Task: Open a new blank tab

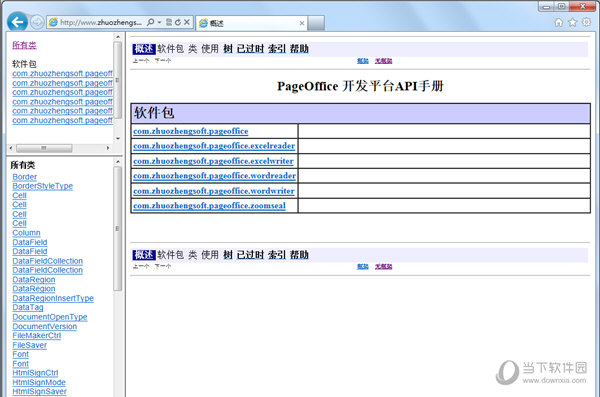Action: [x=316, y=23]
